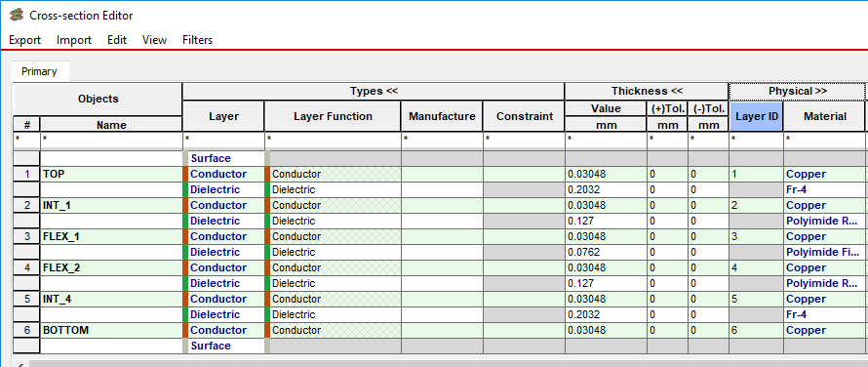868x367 pixels.
Task: Click Fr-4 material below TOP
Action: pos(824,189)
